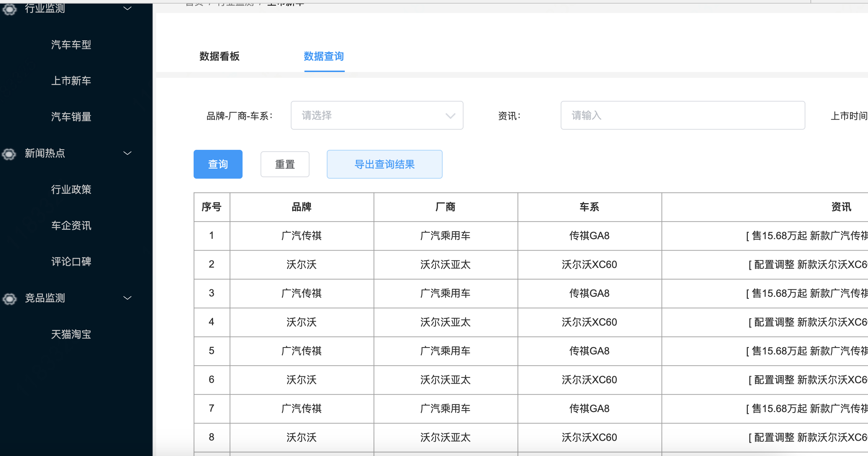Screen dimensions: 868x456
Task: Click the 新闻热点 sidebar eye icon
Action: [x=9, y=154]
